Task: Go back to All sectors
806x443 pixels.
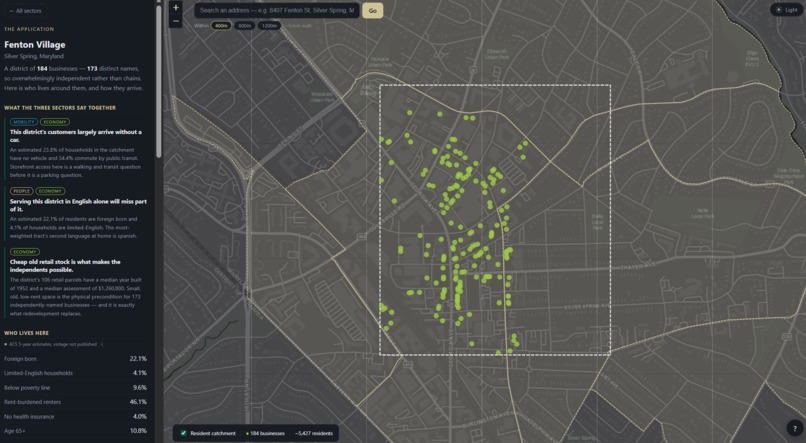Action: tap(25, 11)
